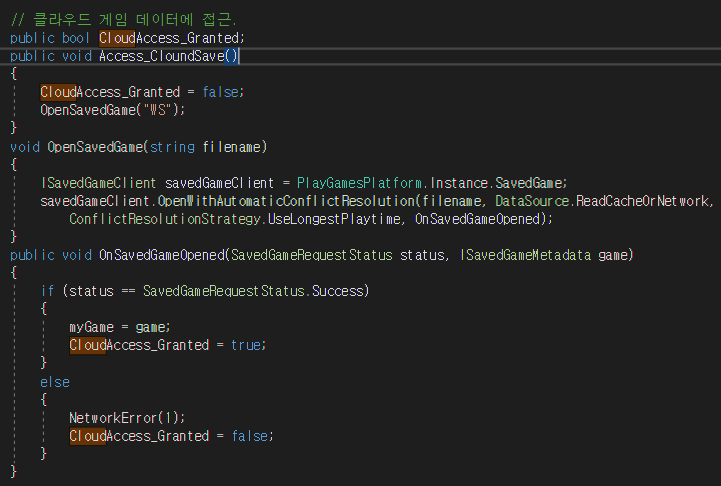
Task: Click OnSavedGameOpened in public void declaration
Action: pyautogui.click(x=162, y=255)
